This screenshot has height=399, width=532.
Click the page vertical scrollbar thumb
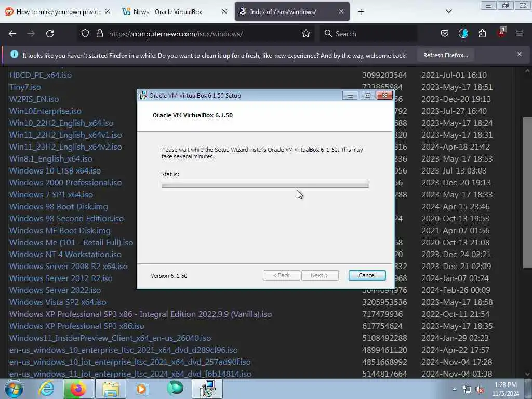tap(527, 193)
